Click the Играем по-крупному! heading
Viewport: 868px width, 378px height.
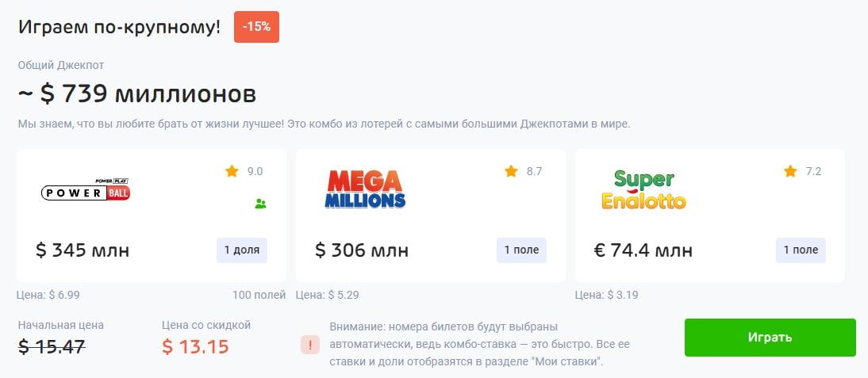click(x=119, y=26)
